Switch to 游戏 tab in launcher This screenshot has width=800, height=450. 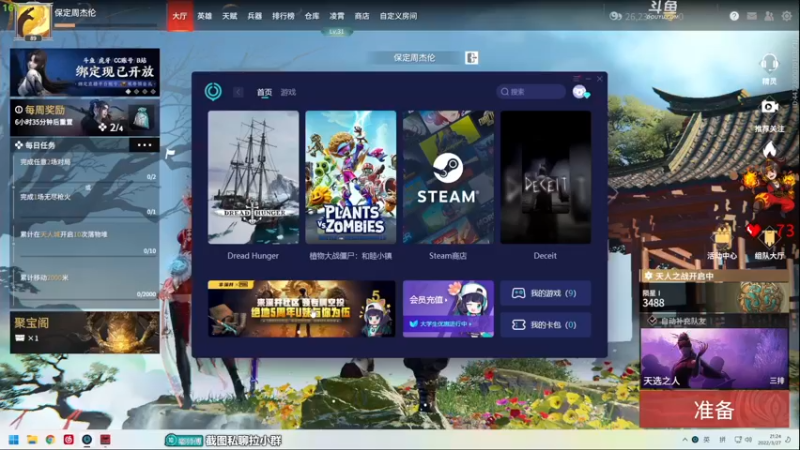click(288, 92)
